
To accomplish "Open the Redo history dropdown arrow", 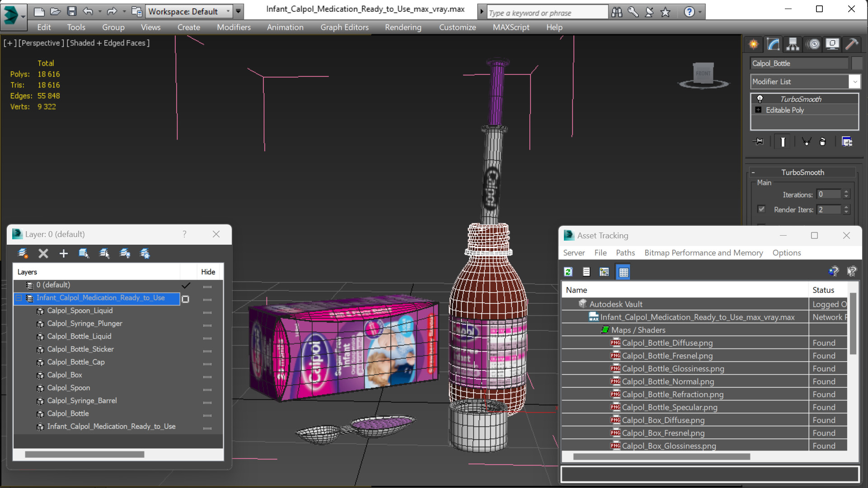I will click(124, 11).
